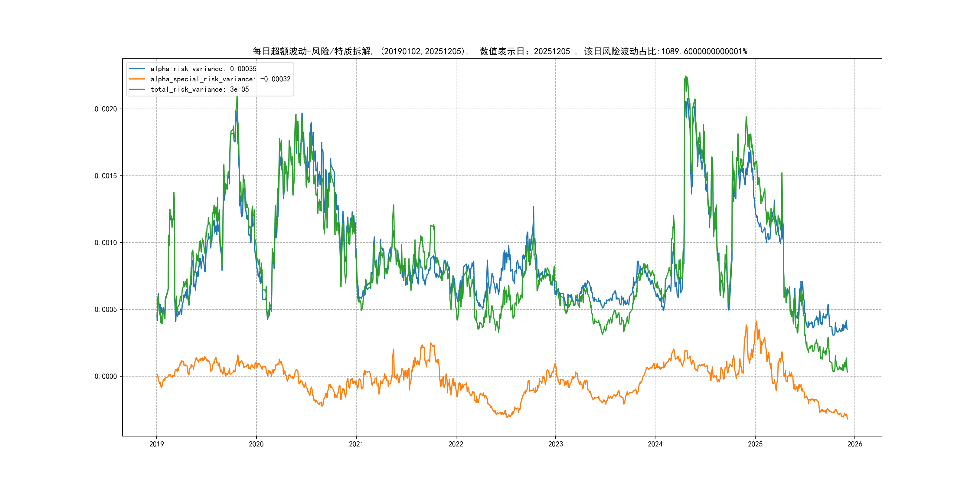The width and height of the screenshot is (980, 490).
Task: Click the 0.0015 y-axis tick label
Action: click(x=106, y=176)
